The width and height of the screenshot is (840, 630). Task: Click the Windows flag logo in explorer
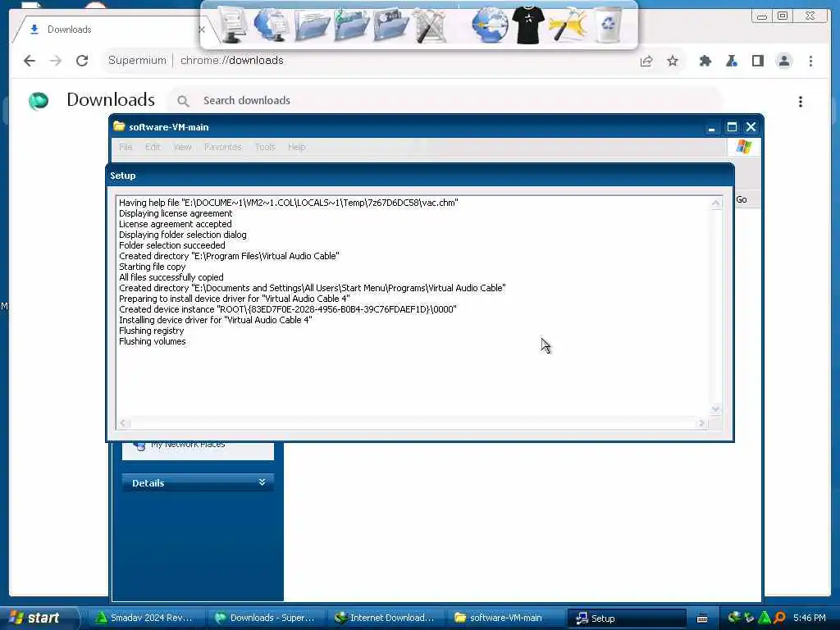pyautogui.click(x=743, y=146)
